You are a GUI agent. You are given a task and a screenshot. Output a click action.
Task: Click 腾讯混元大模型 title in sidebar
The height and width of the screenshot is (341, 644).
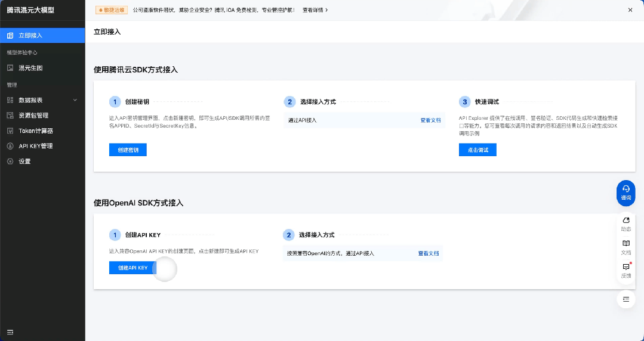30,10
